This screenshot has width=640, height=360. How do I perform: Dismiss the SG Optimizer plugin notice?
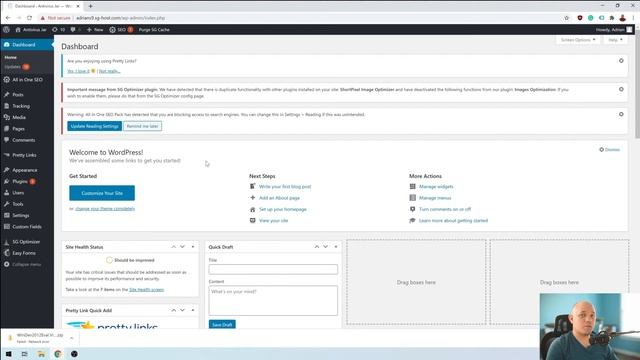tap(621, 89)
